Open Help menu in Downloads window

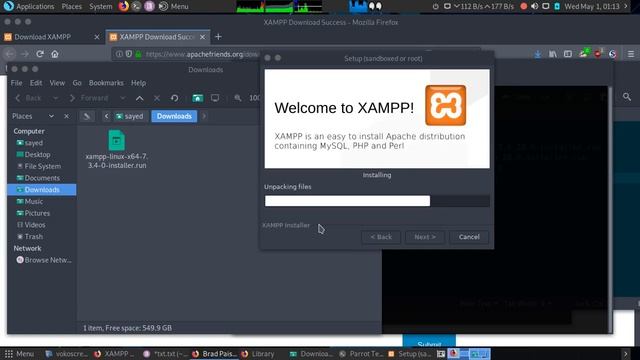pos(138,83)
